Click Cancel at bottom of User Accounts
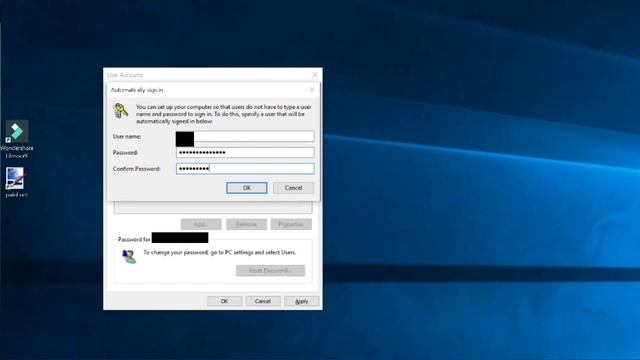640x360 pixels. (263, 301)
